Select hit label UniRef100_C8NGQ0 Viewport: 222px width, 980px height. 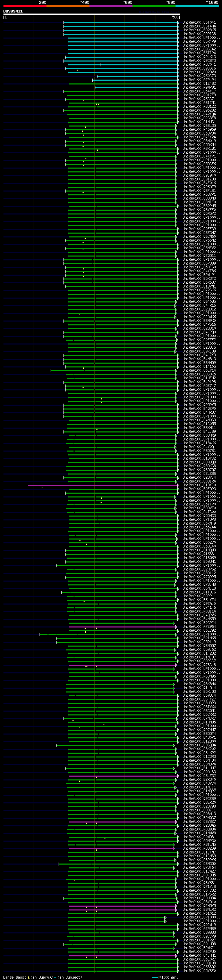point(199,864)
